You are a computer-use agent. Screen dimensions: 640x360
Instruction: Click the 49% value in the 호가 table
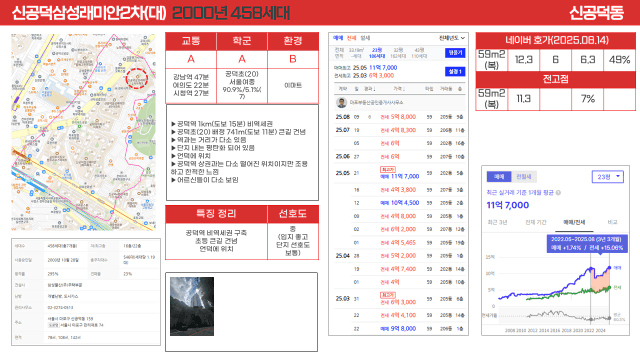[x=620, y=60]
